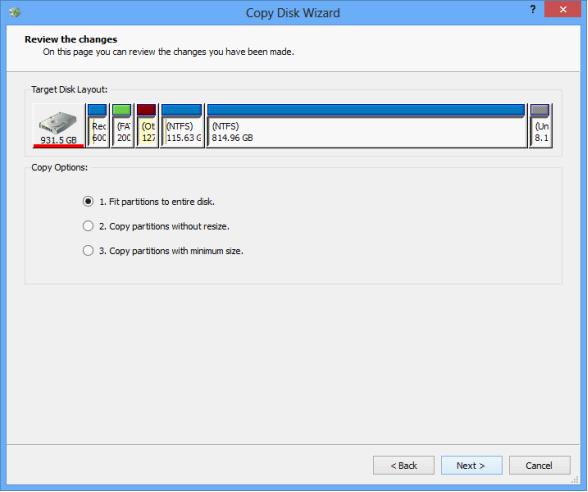Open help with the question mark icon

click(x=532, y=10)
